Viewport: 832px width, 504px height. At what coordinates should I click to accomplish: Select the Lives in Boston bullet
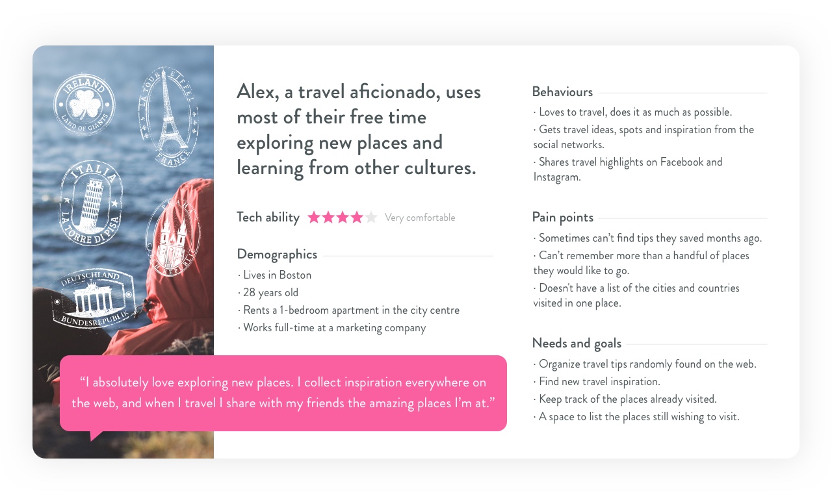point(274,275)
